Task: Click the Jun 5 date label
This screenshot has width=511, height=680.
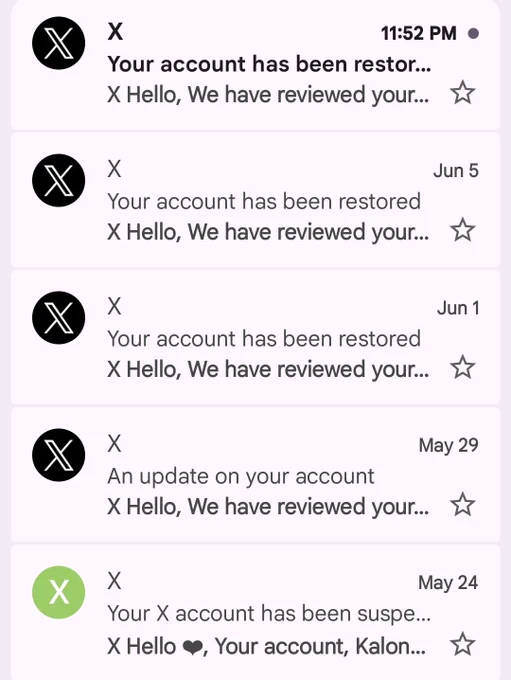Action: pos(456,170)
